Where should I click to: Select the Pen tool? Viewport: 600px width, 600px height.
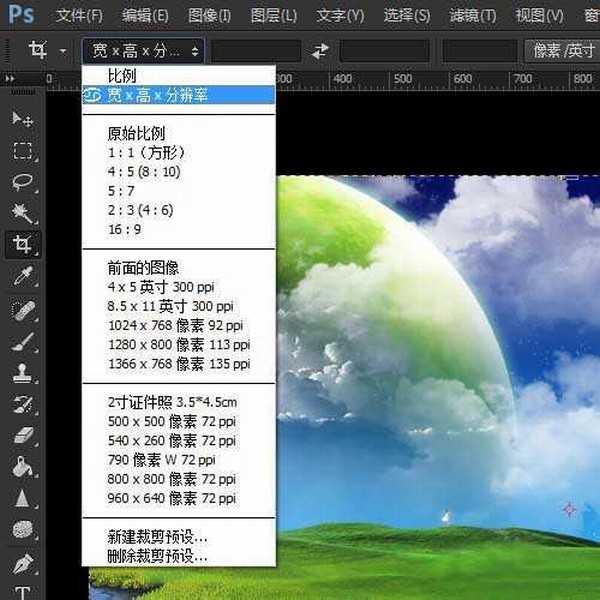(x=22, y=562)
